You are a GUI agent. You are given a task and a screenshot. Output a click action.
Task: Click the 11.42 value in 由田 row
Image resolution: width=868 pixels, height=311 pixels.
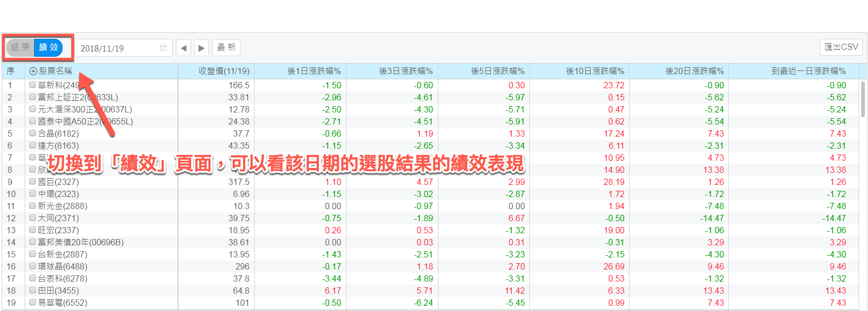(x=515, y=291)
